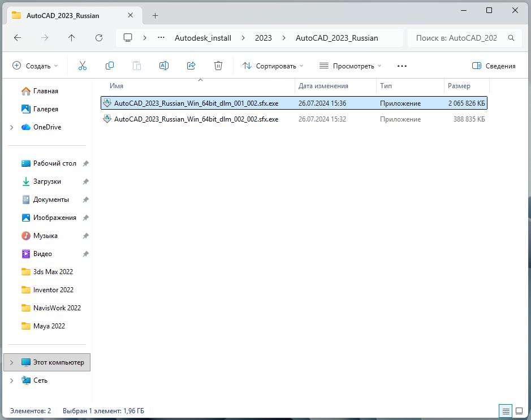Click the pin icon beside Видео
The height and width of the screenshot is (420, 531).
[86, 254]
